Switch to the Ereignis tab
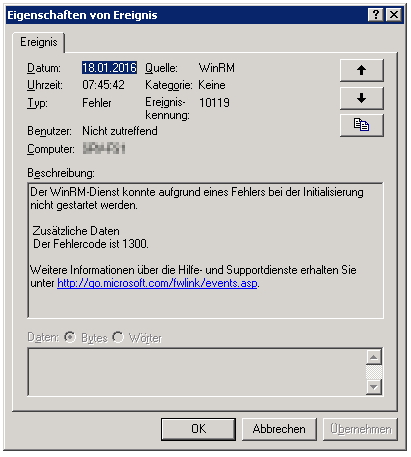Image resolution: width=411 pixels, height=457 pixels. tap(39, 42)
